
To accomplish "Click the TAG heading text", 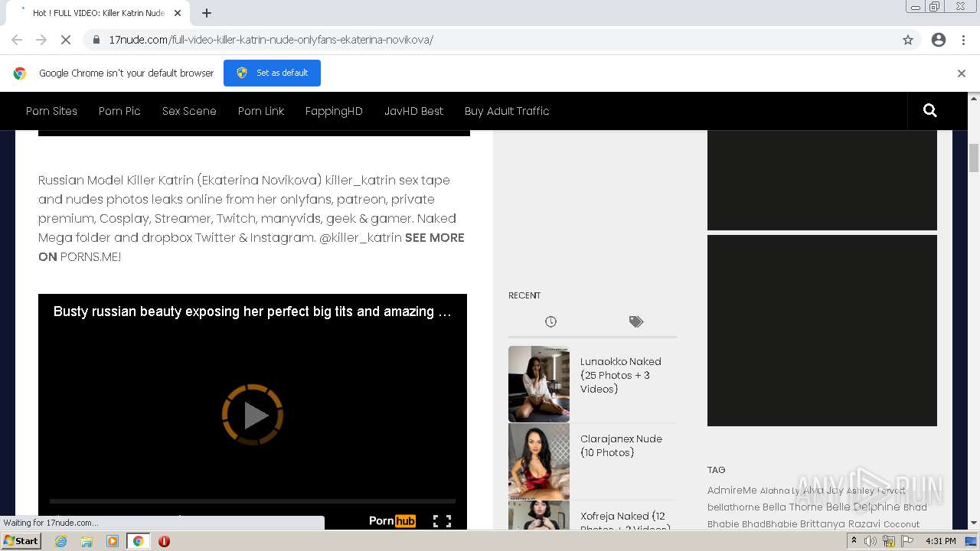I will (717, 470).
